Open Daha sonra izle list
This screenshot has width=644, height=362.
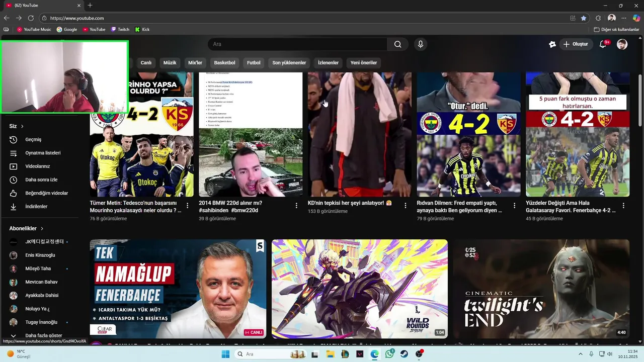coord(39,179)
